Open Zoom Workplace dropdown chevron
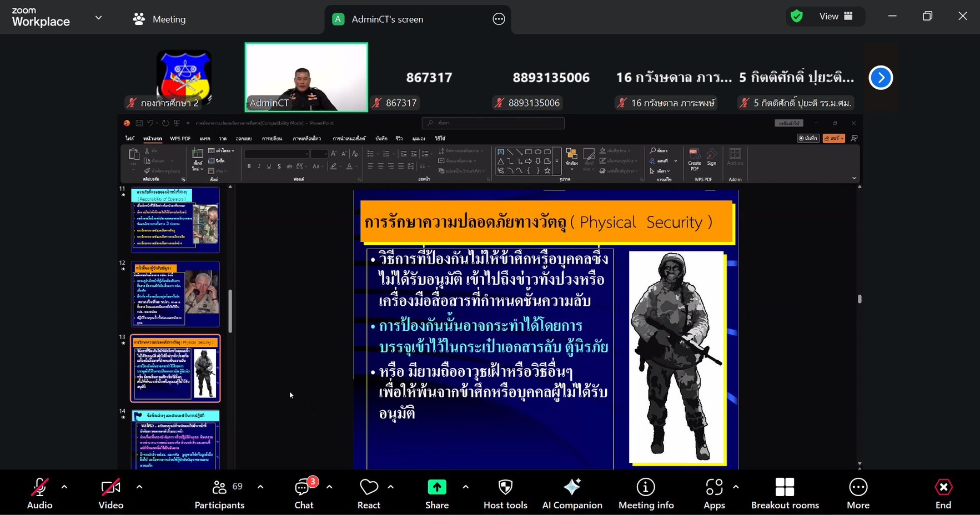980x515 pixels. point(98,18)
